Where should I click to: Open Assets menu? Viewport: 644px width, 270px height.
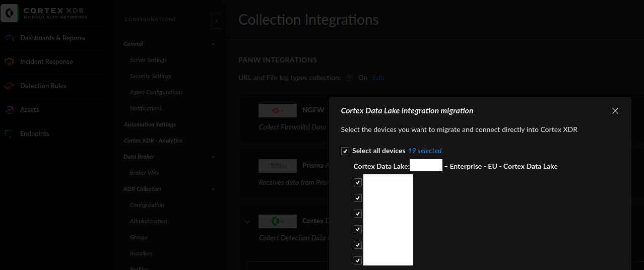(x=30, y=110)
